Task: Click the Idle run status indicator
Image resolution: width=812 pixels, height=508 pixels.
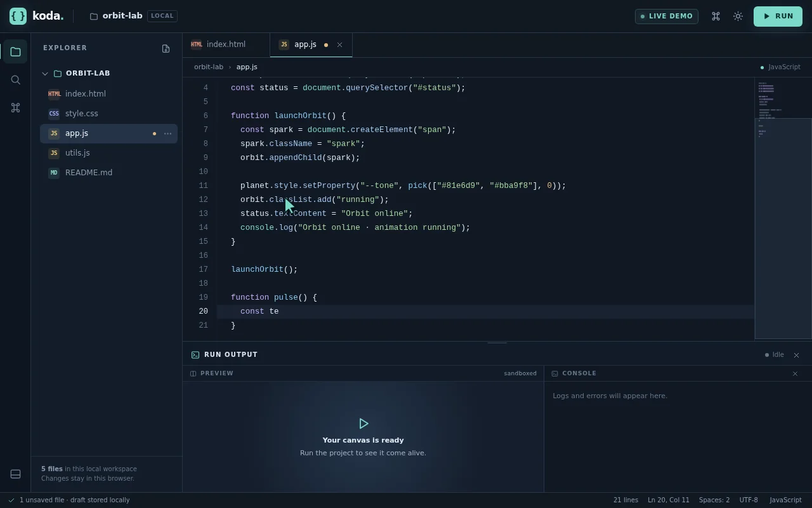Action: click(775, 355)
